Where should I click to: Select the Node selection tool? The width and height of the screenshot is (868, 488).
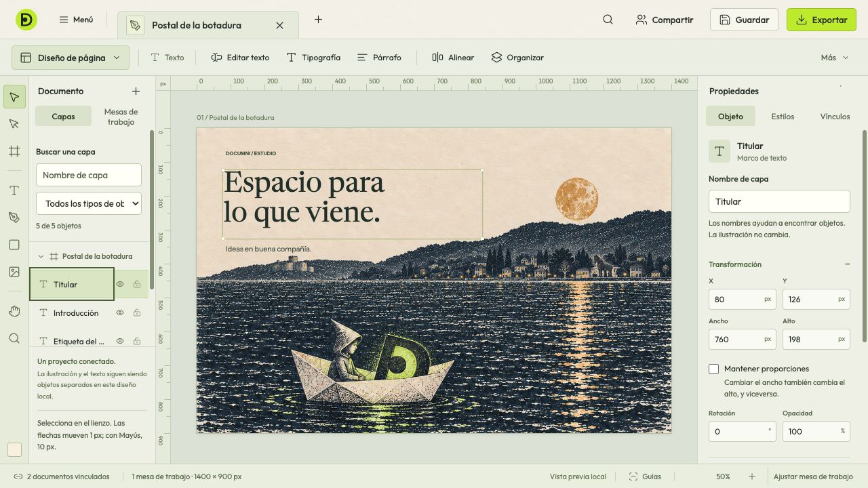tap(14, 124)
